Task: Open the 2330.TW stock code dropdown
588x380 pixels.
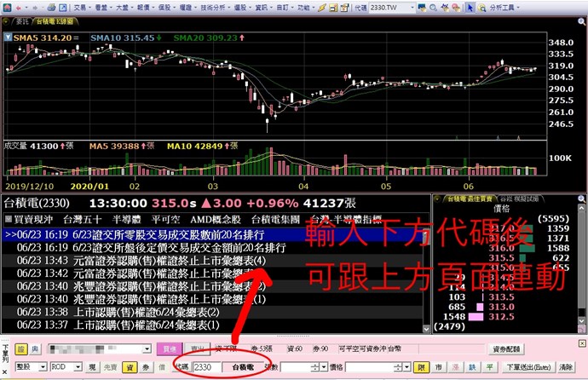Action: (412, 8)
